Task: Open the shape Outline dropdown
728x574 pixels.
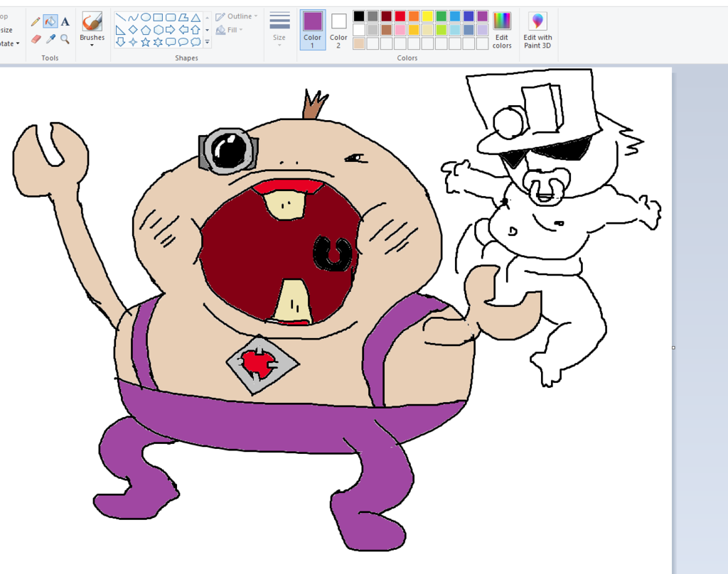Action: [x=237, y=16]
